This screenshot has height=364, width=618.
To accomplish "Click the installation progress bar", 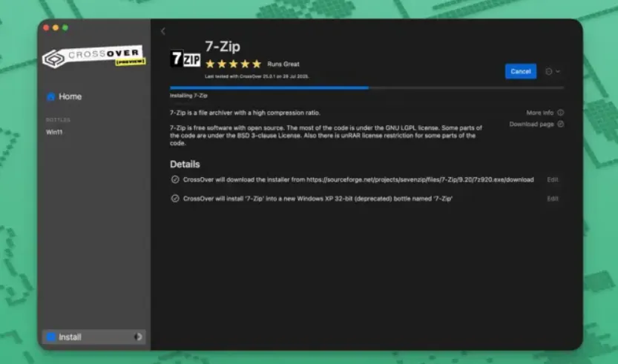I will tap(366, 87).
